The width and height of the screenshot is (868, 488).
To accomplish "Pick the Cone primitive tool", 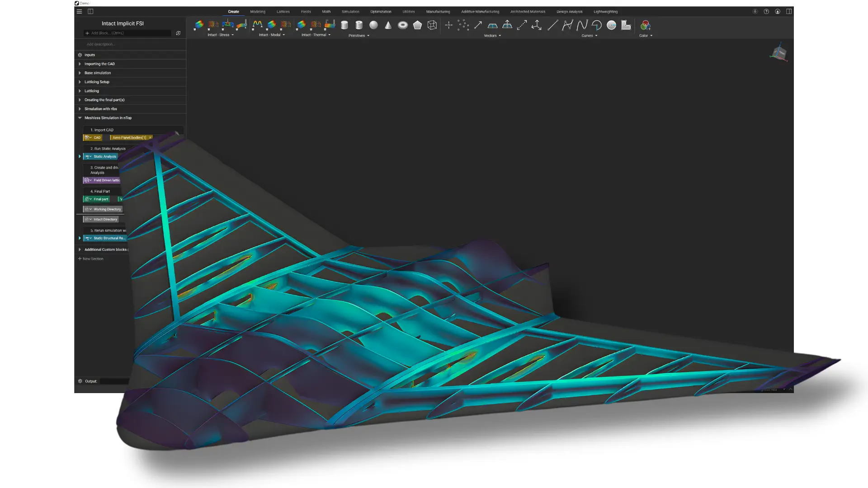I will click(388, 25).
